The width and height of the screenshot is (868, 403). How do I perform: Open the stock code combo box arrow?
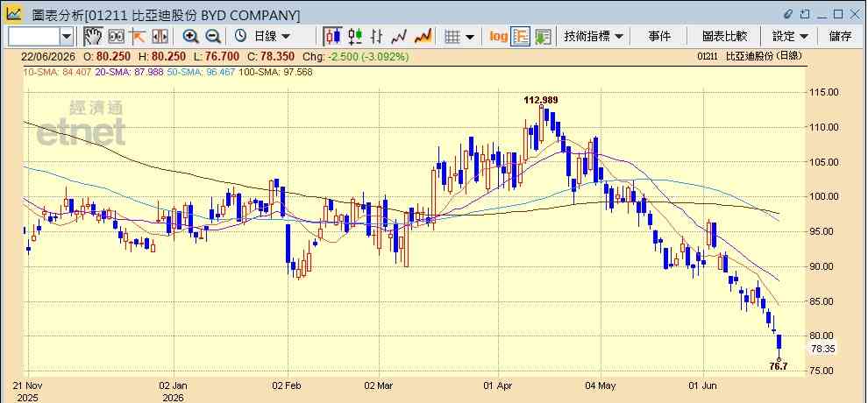(x=67, y=37)
